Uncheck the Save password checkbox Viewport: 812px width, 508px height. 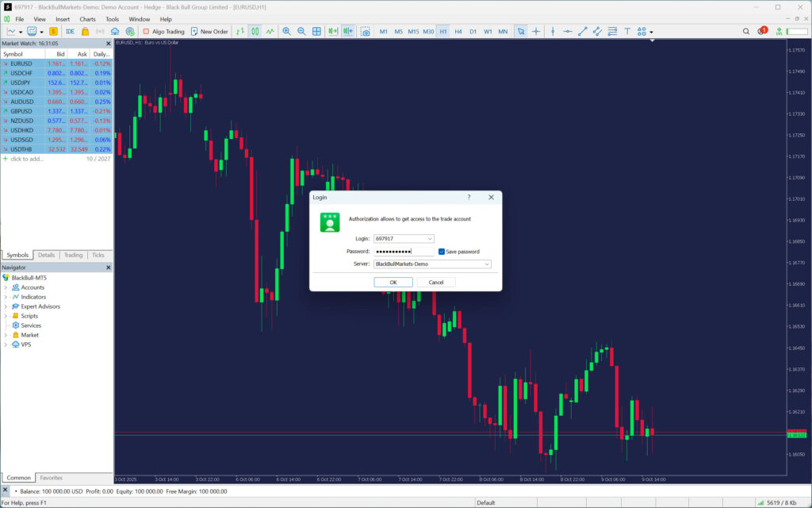click(442, 252)
